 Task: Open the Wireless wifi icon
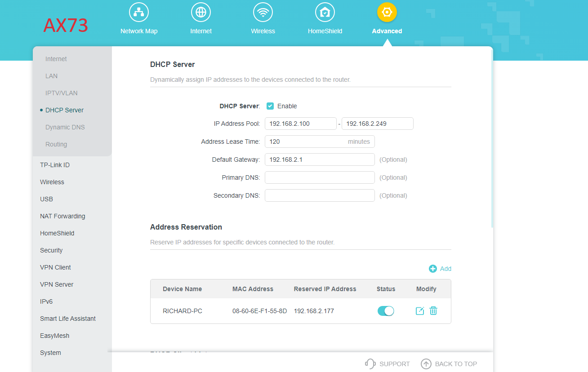point(263,12)
